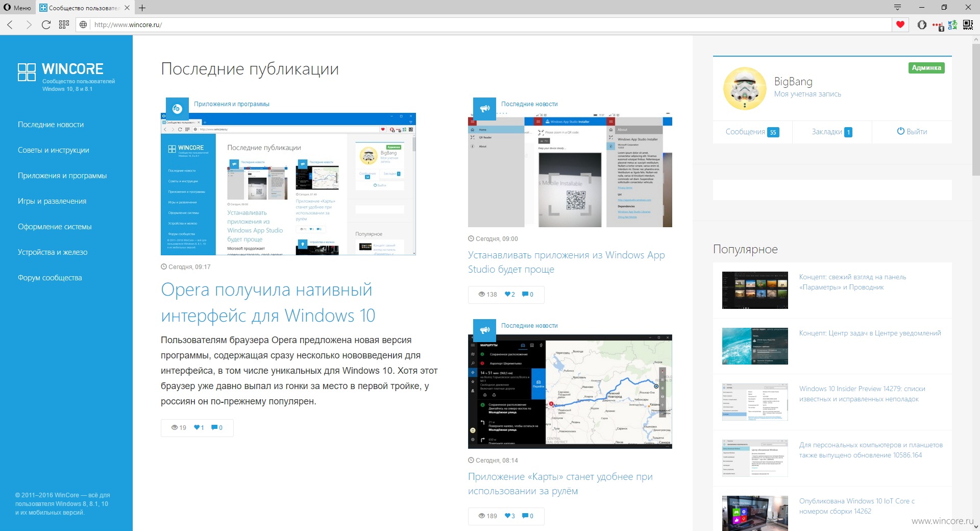Click the Сегодня, 09:17 timestamp
The image size is (980, 531).
[186, 267]
